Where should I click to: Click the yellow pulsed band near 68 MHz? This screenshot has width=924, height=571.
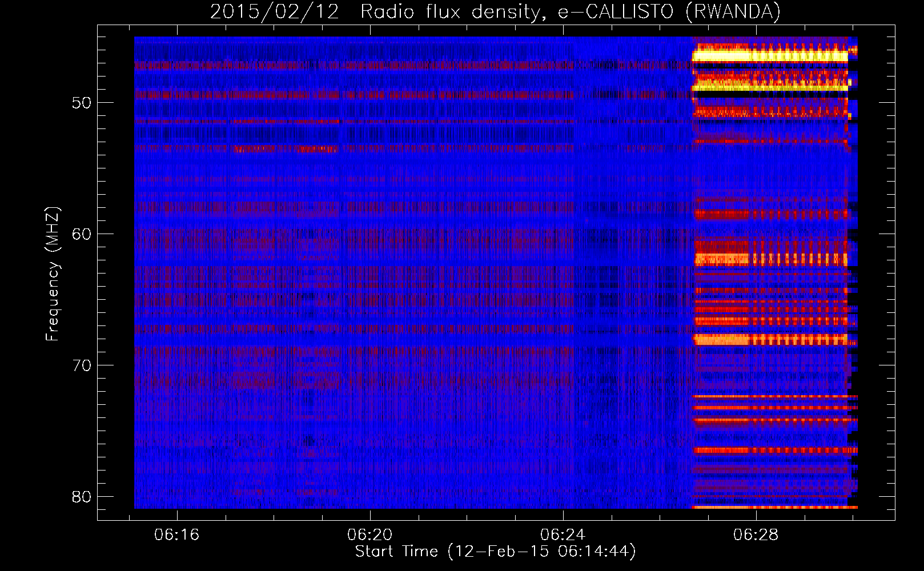coord(770,340)
